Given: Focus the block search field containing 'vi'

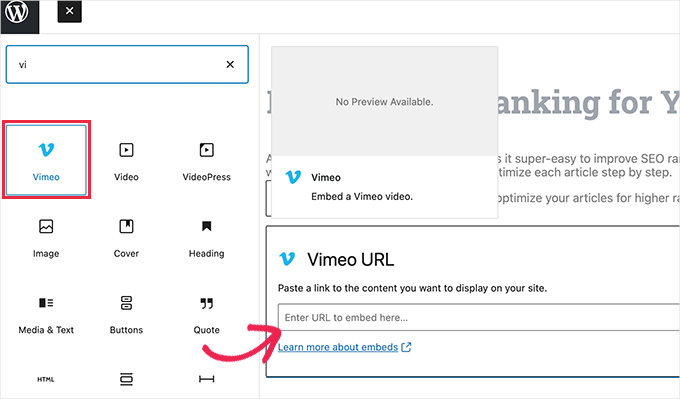Looking at the screenshot, I should tap(127, 64).
